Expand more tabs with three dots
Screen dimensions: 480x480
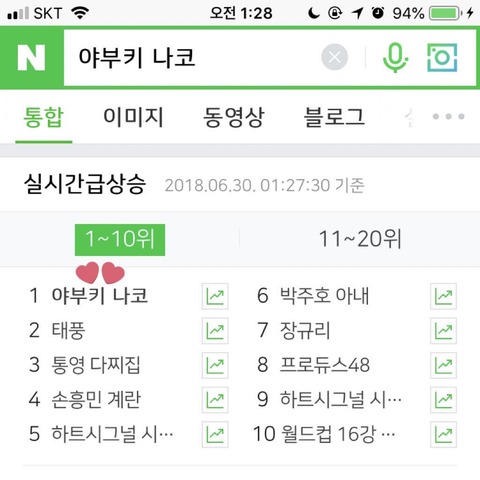(x=448, y=116)
